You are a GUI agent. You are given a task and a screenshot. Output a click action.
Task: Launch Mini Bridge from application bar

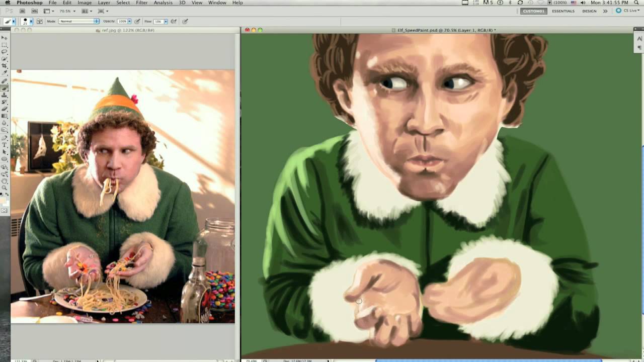[35, 11]
